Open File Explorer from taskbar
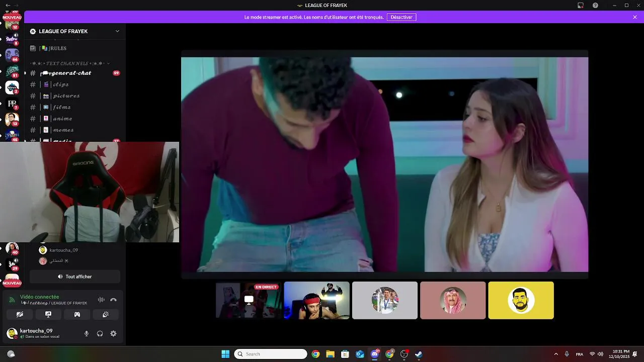Image resolution: width=644 pixels, height=362 pixels. tap(330, 354)
